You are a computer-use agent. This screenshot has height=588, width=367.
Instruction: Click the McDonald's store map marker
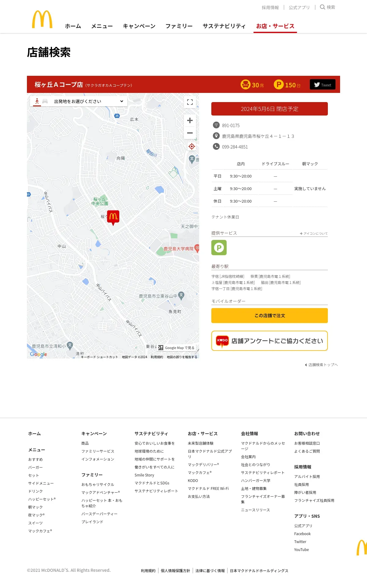113,218
